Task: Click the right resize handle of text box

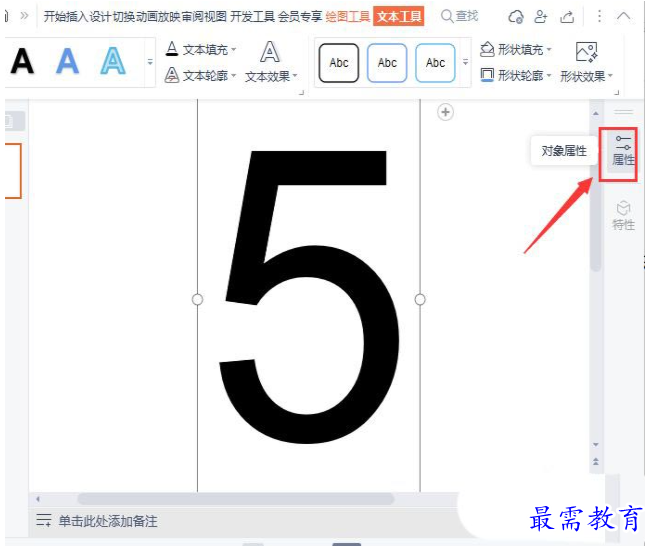Action: [x=420, y=299]
